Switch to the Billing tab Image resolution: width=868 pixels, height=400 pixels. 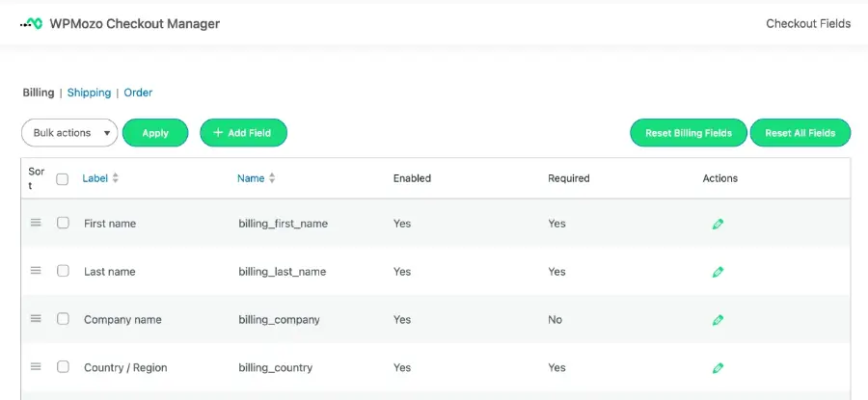(x=39, y=93)
